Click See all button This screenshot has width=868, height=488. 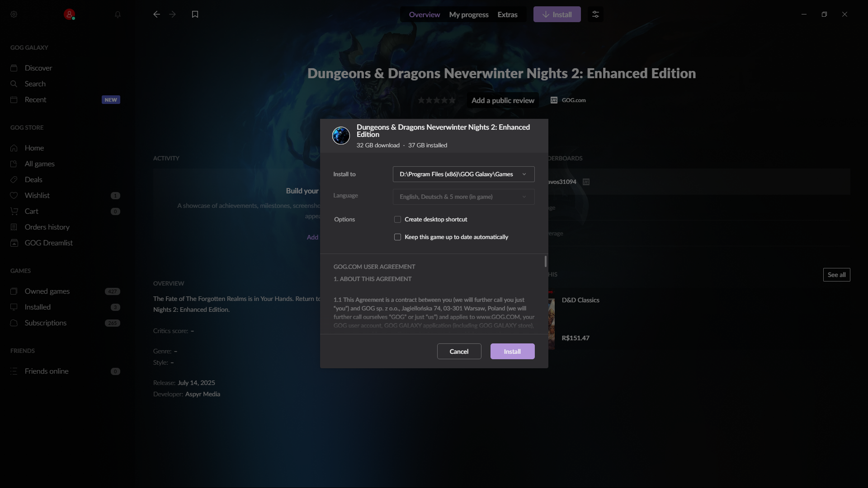[x=836, y=275]
